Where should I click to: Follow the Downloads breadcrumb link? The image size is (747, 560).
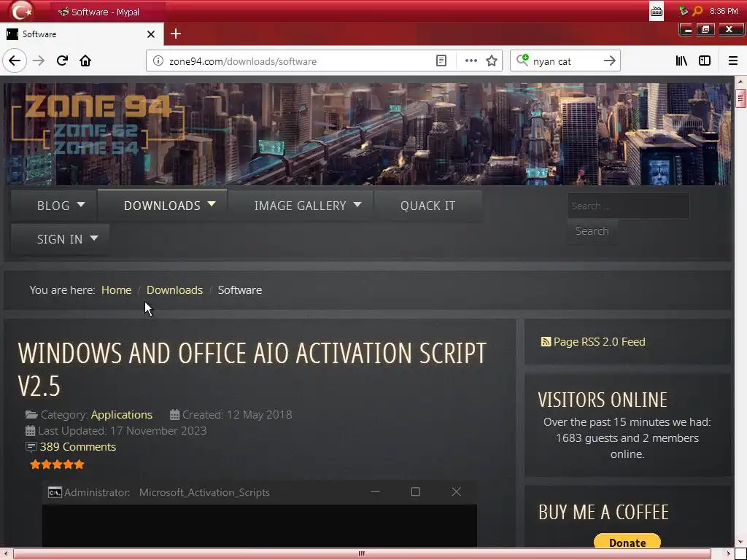tap(174, 290)
